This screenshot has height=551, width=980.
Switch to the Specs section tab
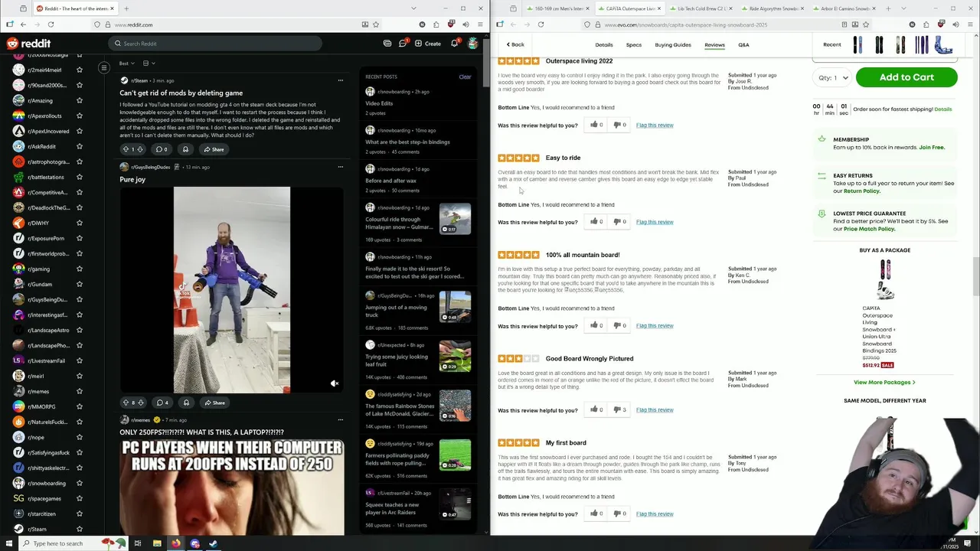point(634,44)
